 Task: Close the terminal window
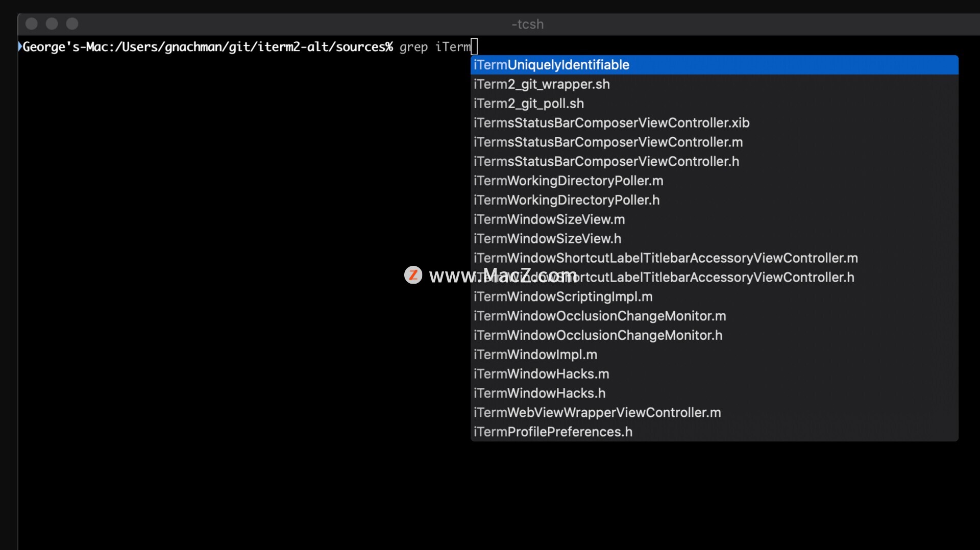(x=32, y=23)
